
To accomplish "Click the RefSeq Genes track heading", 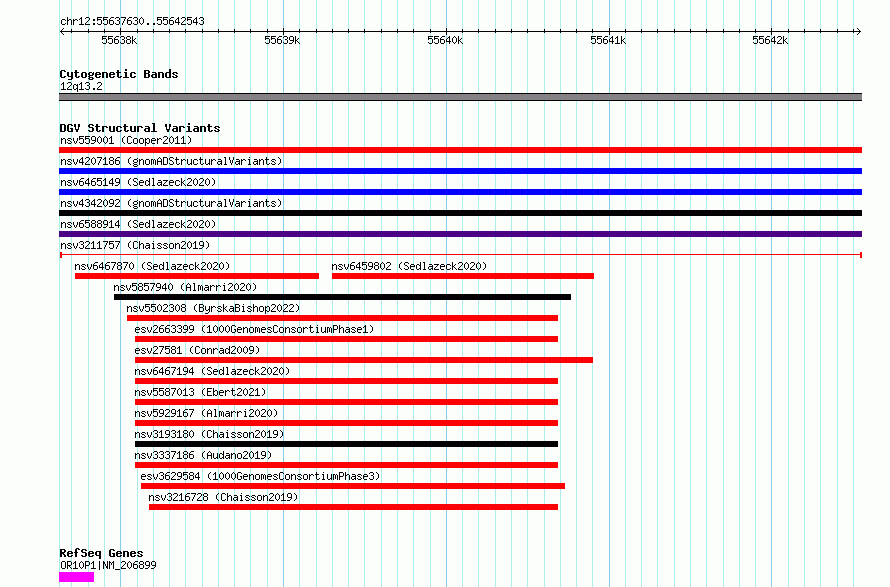I will (101, 554).
